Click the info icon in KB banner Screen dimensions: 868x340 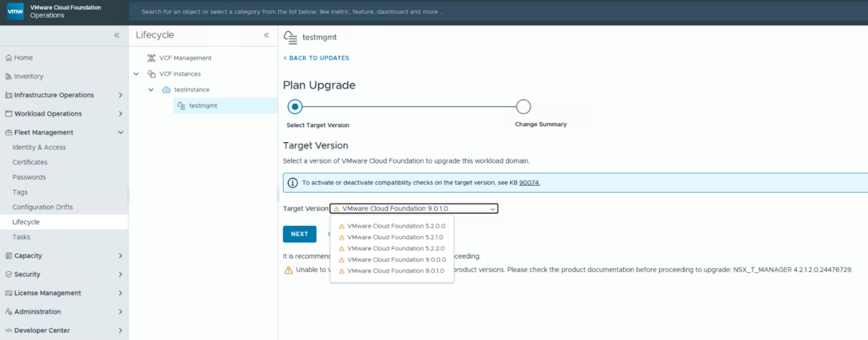click(292, 183)
